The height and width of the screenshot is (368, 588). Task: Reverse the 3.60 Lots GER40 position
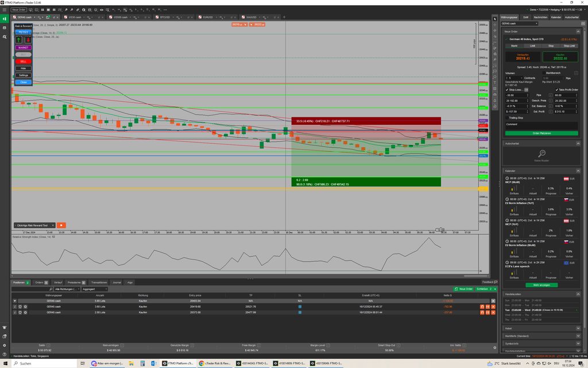point(482,307)
